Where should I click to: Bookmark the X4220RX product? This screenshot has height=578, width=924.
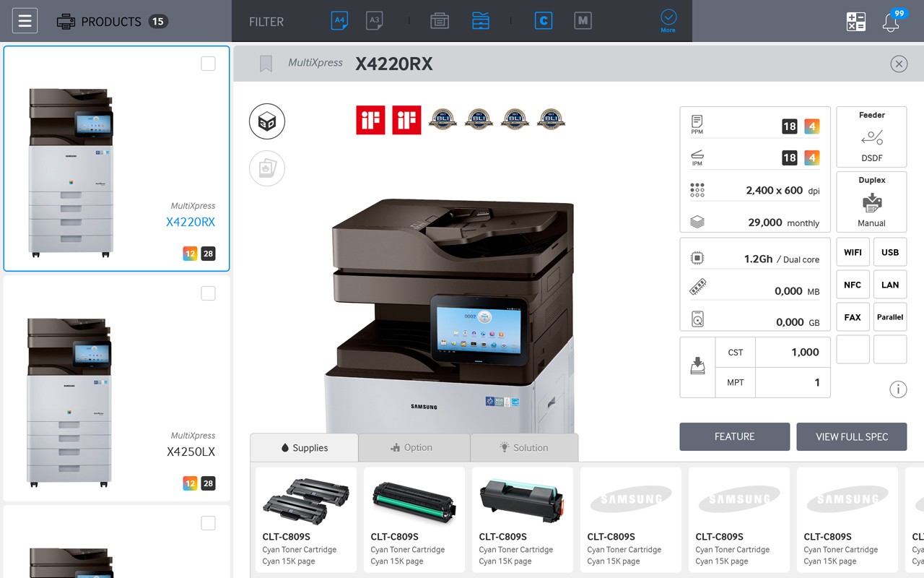[x=266, y=64]
